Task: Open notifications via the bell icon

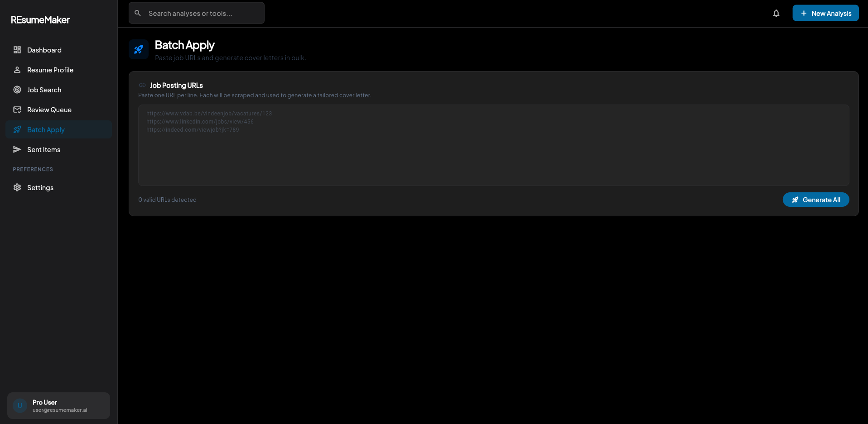Action: 776,13
